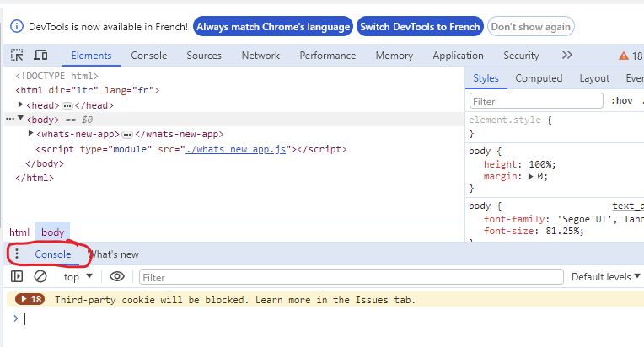Viewport: 644px width, 347px height.
Task: Clear the console with the ban icon
Action: (x=40, y=276)
